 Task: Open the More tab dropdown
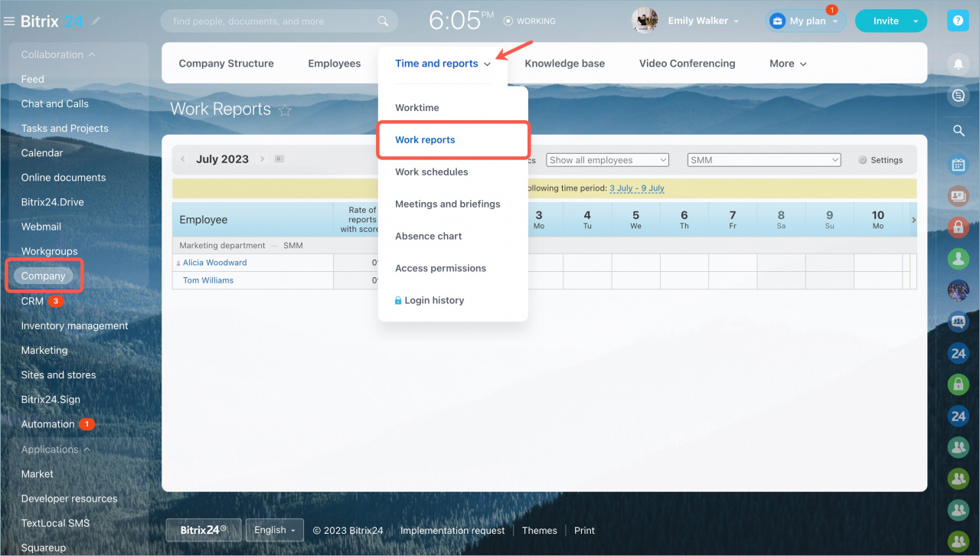pyautogui.click(x=788, y=64)
